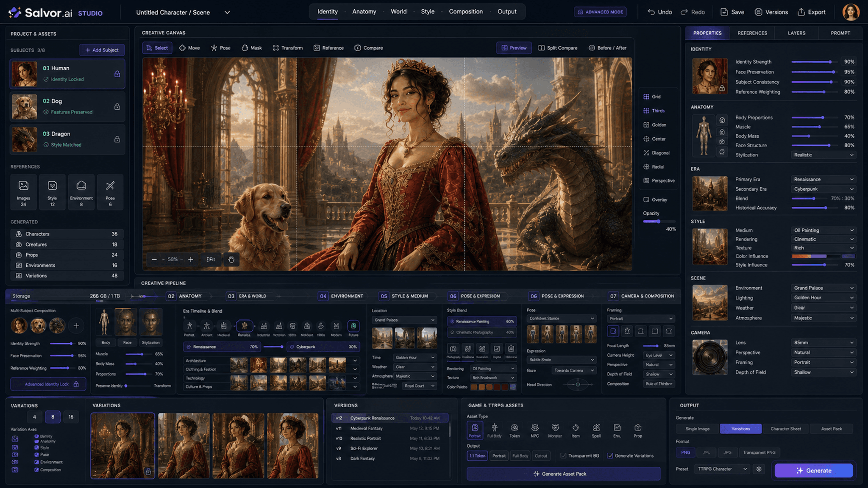This screenshot has height=488, width=868.
Task: Zoom in the canvas with plus
Action: (x=191, y=259)
